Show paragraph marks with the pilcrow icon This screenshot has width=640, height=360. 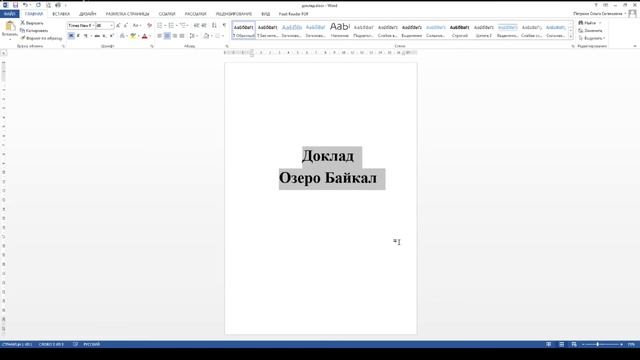pyautogui.click(x=224, y=25)
